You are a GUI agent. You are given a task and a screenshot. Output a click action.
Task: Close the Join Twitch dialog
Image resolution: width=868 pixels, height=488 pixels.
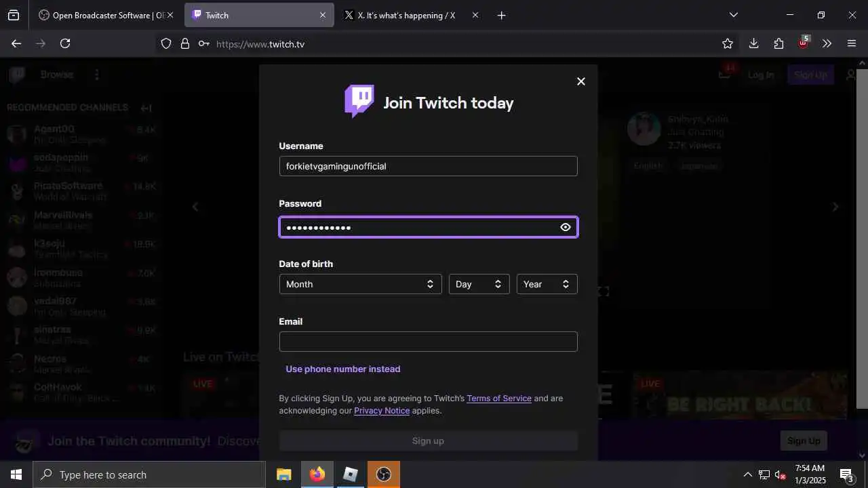pos(580,81)
